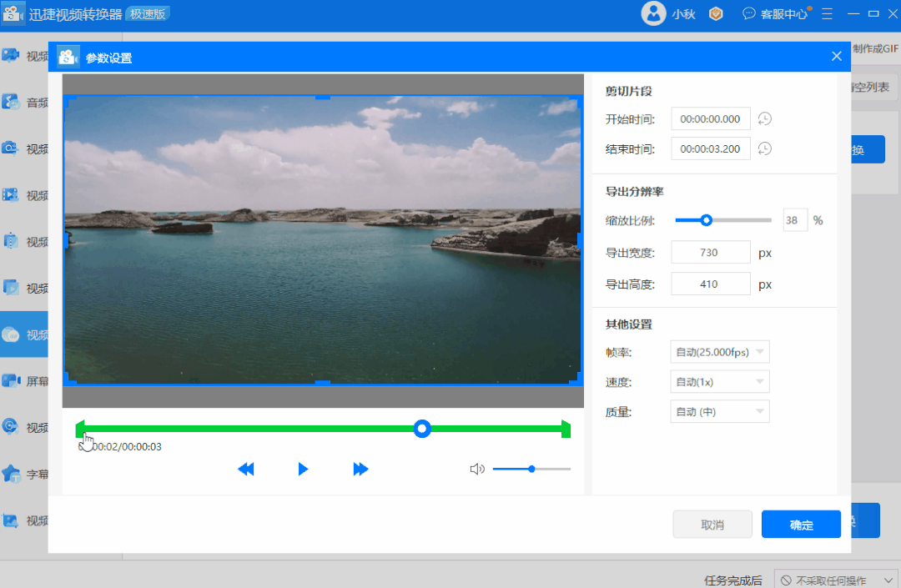Open the 帧率 frame rate dropdown
The width and height of the screenshot is (901, 588).
719,351
